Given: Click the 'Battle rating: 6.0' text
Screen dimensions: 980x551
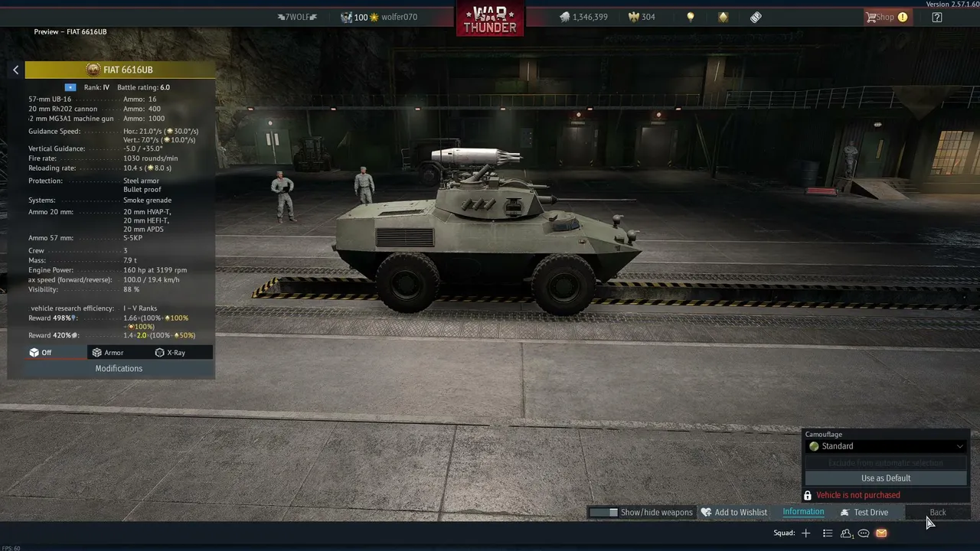Looking at the screenshot, I should 144,87.
